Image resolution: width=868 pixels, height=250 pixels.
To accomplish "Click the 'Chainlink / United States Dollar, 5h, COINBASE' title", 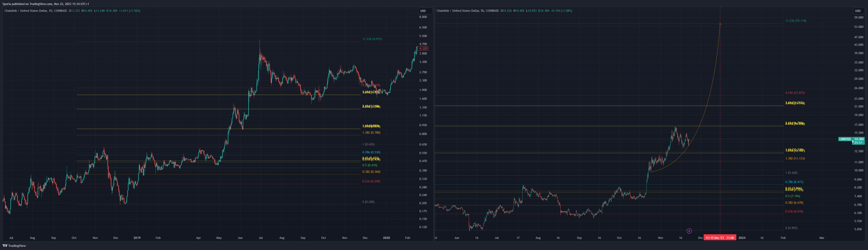I will (x=468, y=11).
